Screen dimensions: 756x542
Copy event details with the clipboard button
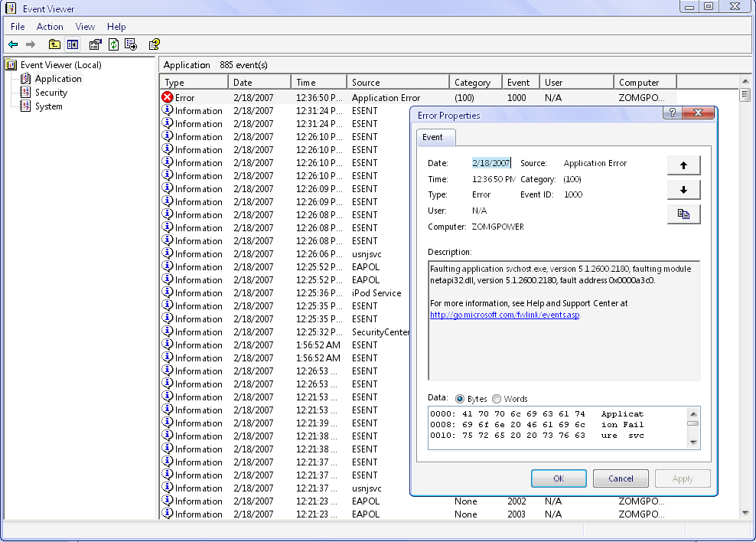point(683,214)
